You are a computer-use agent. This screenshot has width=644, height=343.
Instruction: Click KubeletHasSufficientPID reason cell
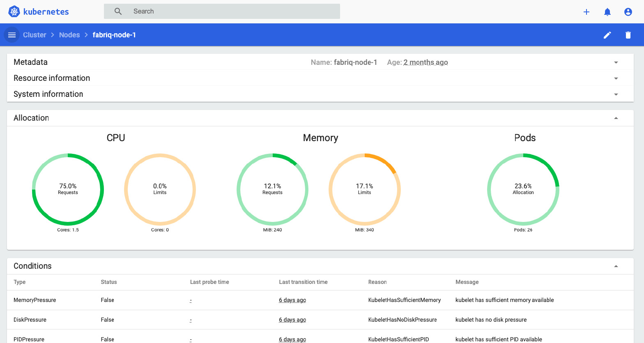tap(398, 339)
